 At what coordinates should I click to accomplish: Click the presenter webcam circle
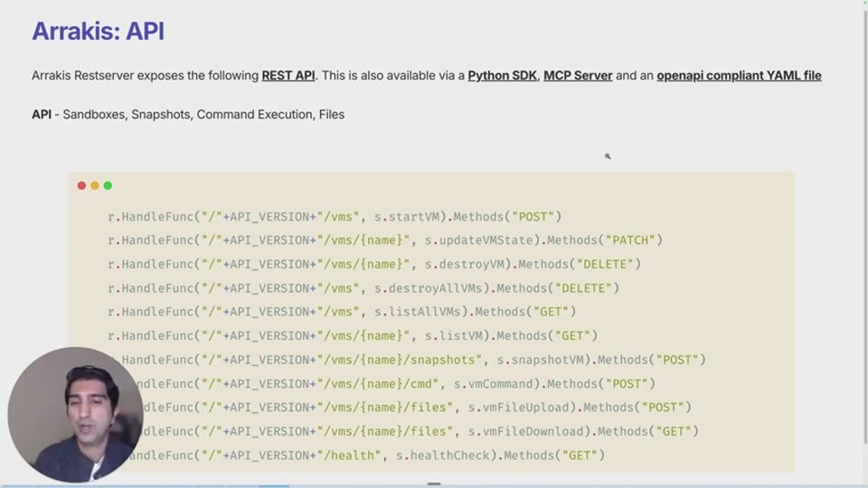coord(75,415)
